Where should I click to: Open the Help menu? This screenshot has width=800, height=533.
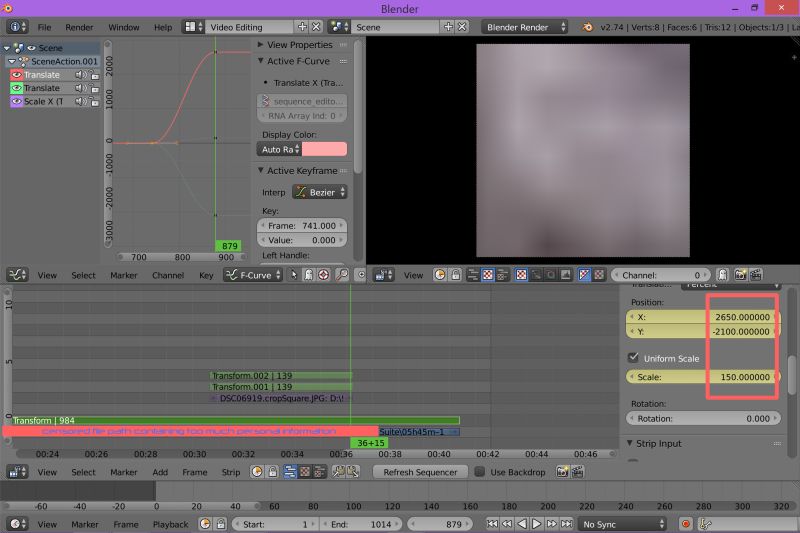coord(163,27)
